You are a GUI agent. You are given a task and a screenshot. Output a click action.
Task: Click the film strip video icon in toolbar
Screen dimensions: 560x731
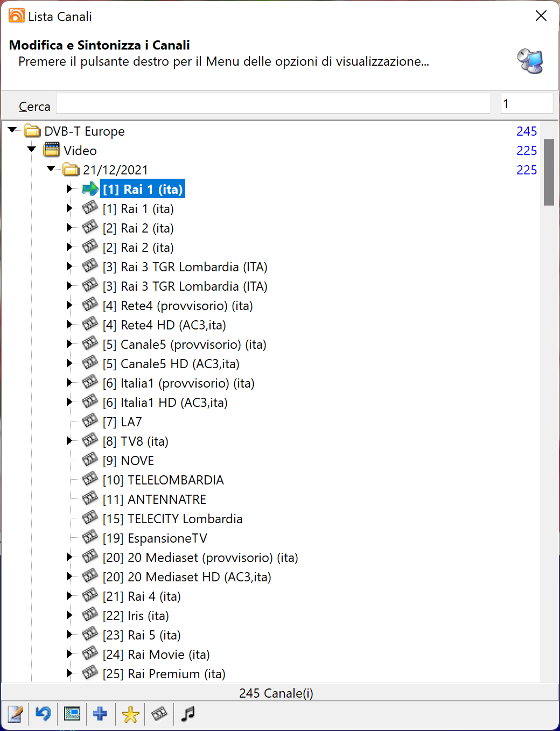pos(159,714)
